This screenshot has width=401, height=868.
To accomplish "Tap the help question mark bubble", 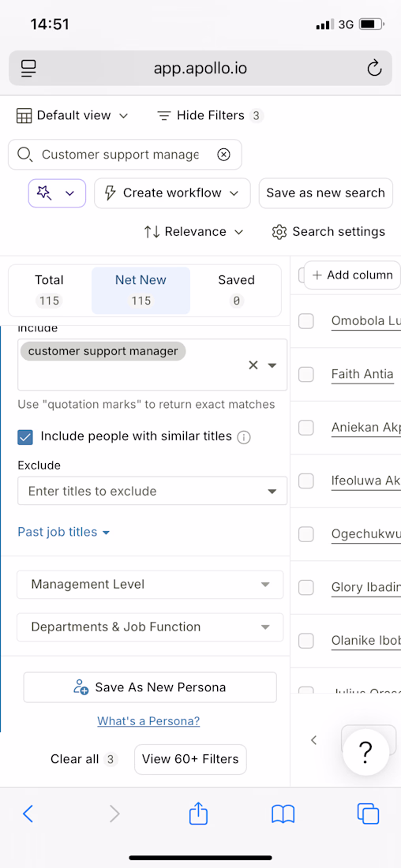I will [365, 751].
